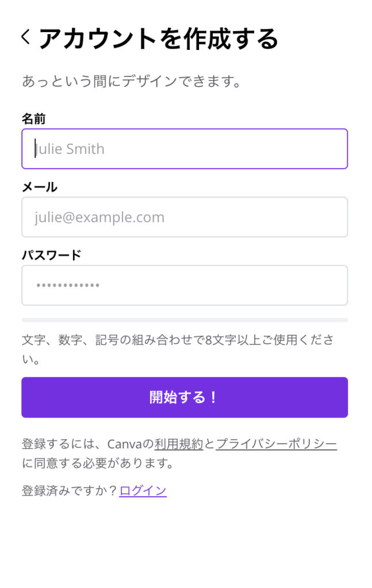This screenshot has width=372, height=588.
Task: Click the パスワード field label
Action: click(52, 256)
